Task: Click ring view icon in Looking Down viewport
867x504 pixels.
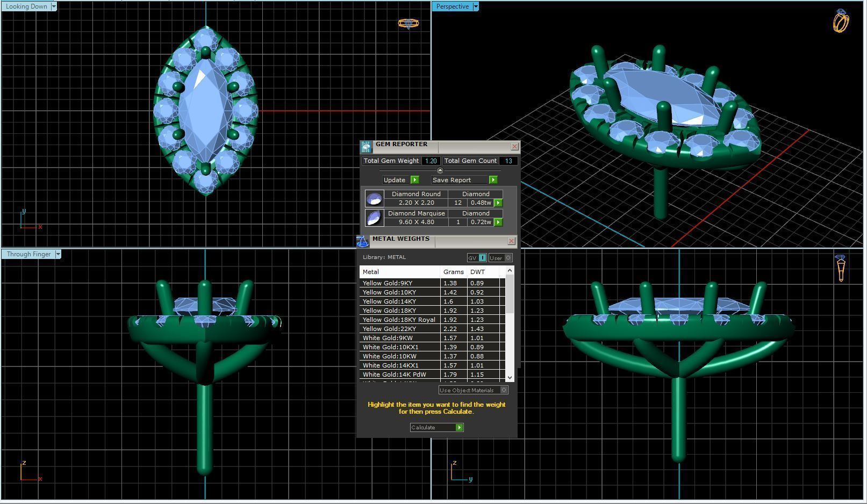Action: (x=408, y=23)
